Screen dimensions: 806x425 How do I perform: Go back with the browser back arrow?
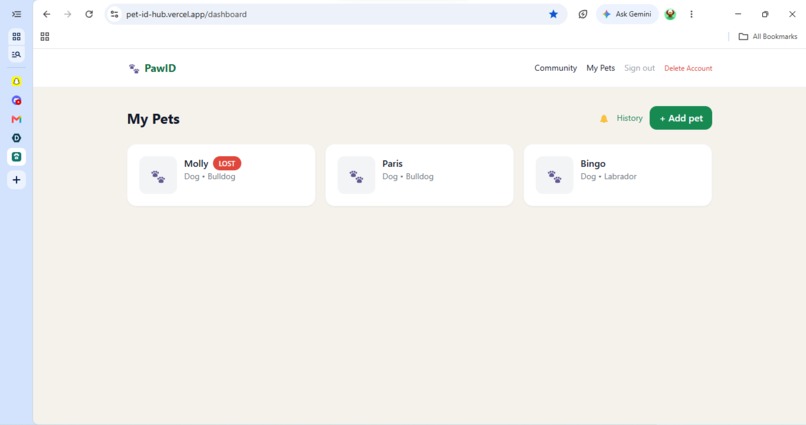[x=47, y=14]
